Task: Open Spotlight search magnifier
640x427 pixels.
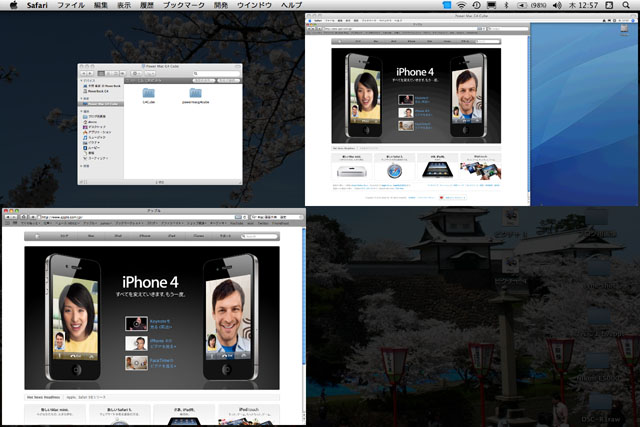Action: [x=626, y=5]
